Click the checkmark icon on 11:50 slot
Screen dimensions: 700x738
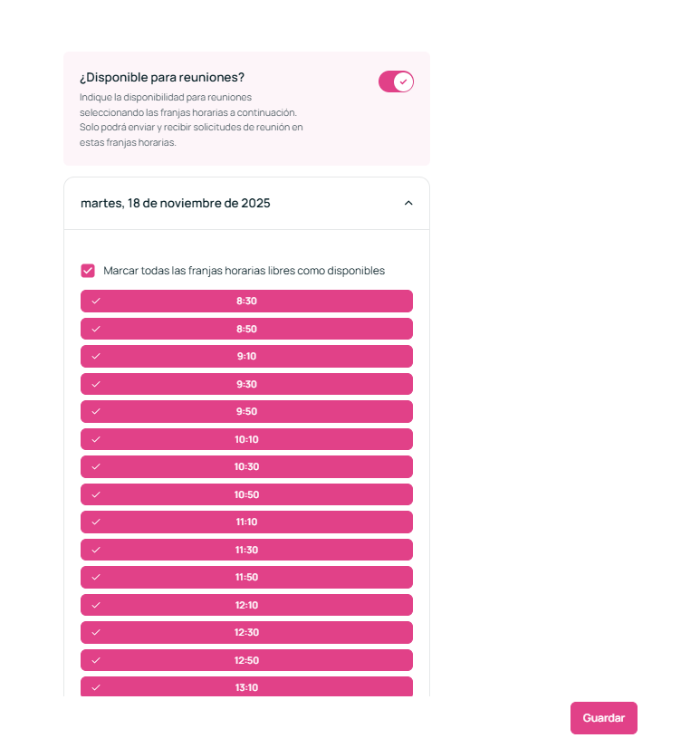coord(96,578)
